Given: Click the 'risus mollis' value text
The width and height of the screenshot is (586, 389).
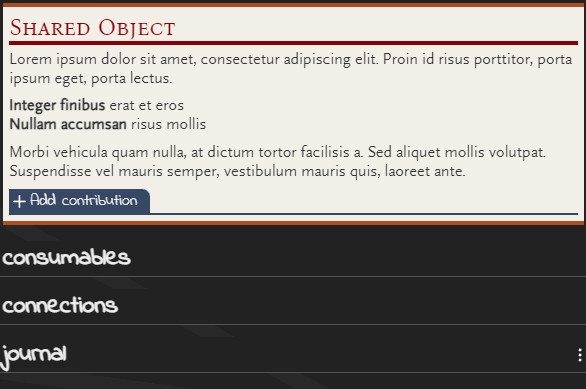Looking at the screenshot, I should coord(169,124).
